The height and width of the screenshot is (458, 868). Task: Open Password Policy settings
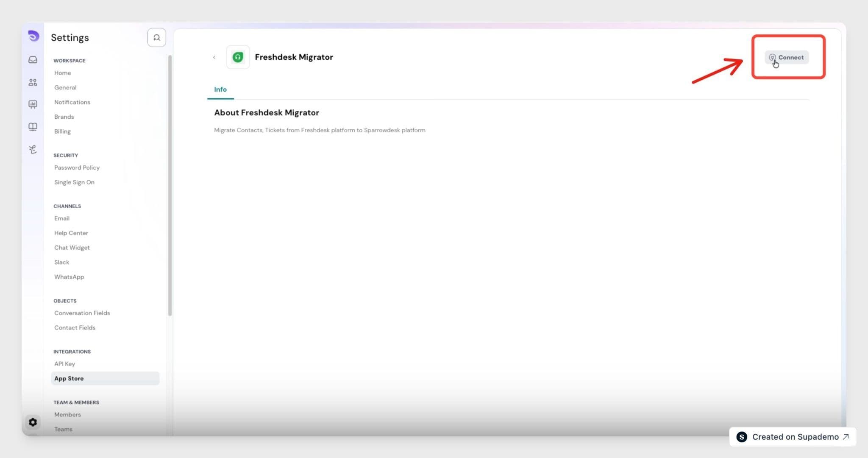coord(77,168)
